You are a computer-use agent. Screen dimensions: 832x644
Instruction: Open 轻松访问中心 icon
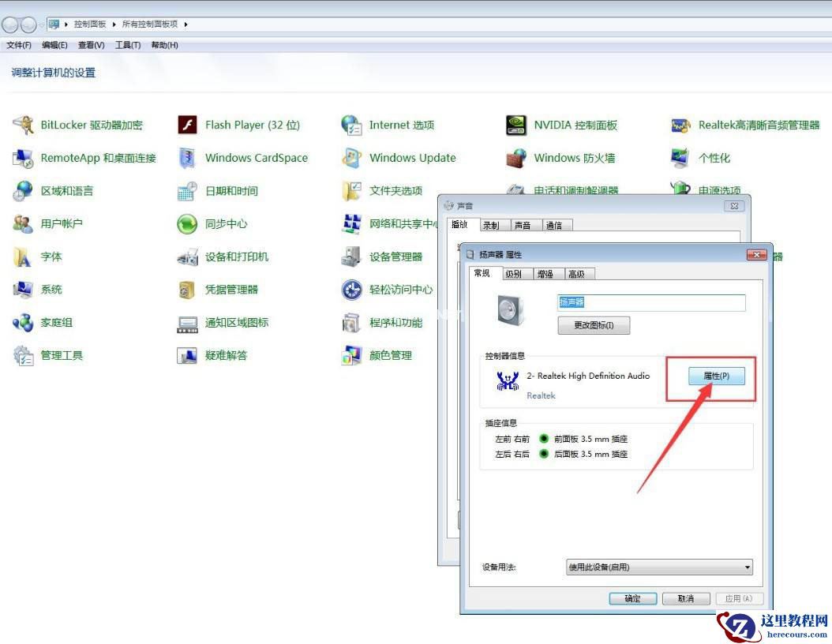(x=351, y=290)
